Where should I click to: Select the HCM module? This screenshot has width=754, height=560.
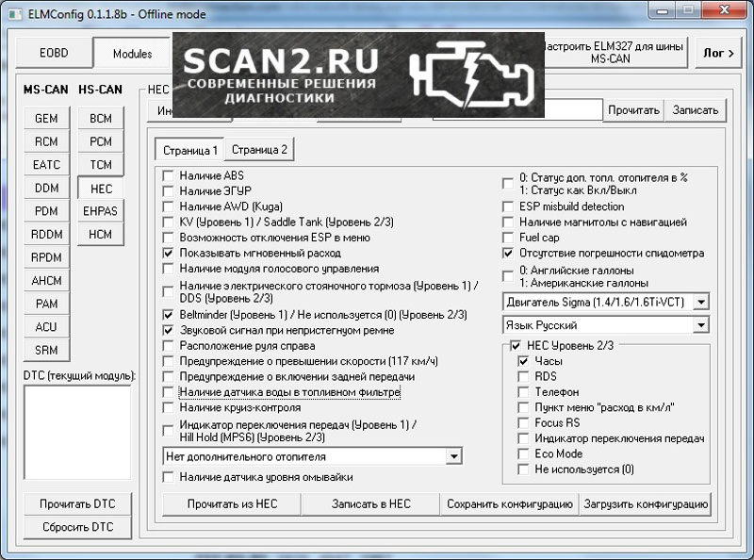tap(101, 235)
